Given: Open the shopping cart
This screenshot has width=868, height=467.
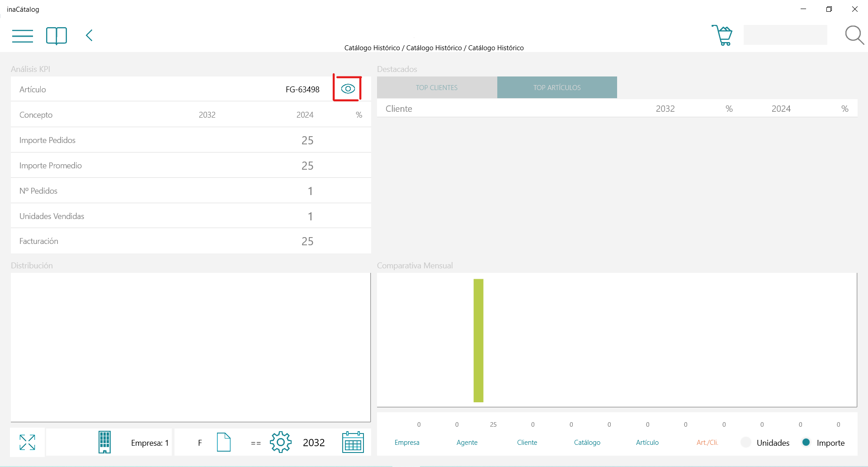Looking at the screenshot, I should tap(722, 35).
